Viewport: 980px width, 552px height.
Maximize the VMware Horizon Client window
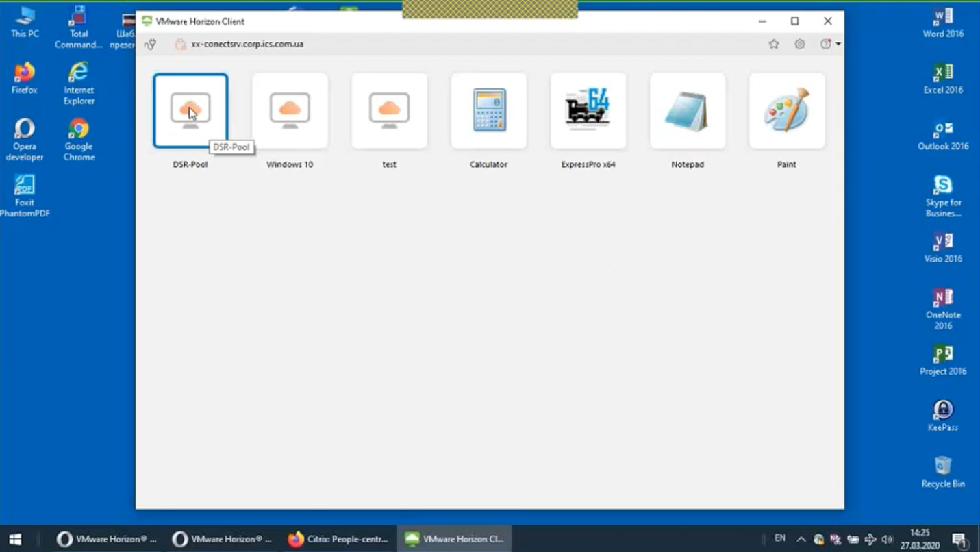click(795, 21)
